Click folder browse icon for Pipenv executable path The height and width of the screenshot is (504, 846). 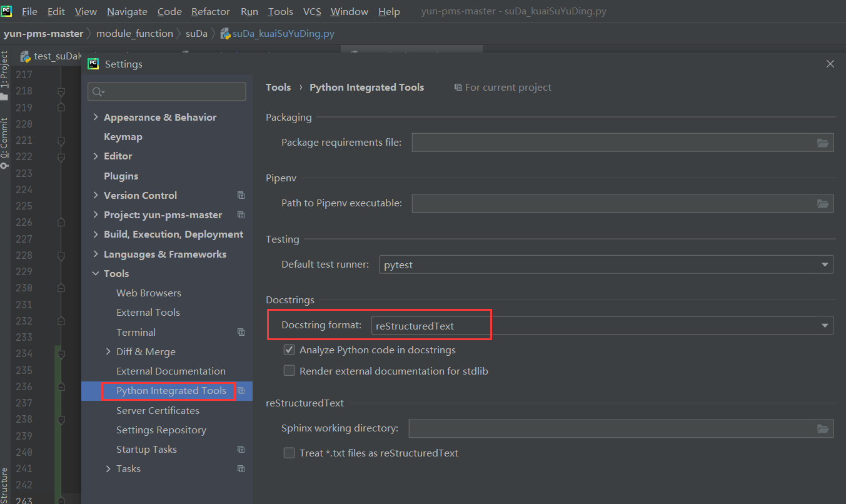pos(823,203)
